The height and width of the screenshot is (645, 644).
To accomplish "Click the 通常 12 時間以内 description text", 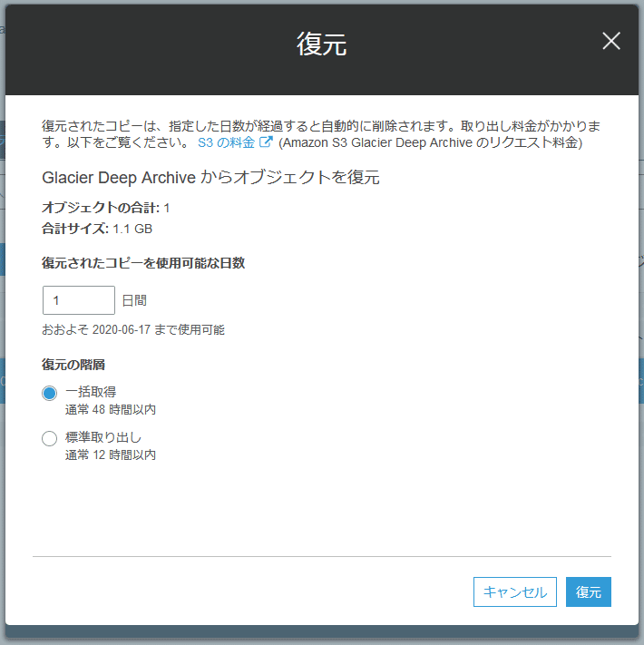I will pos(111,455).
